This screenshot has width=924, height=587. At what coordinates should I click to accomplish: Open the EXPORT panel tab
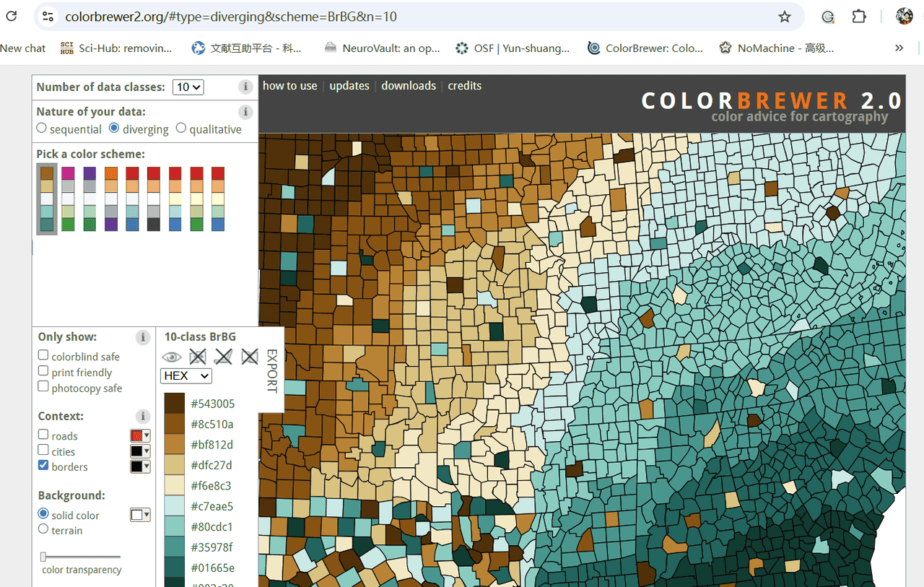point(271,371)
